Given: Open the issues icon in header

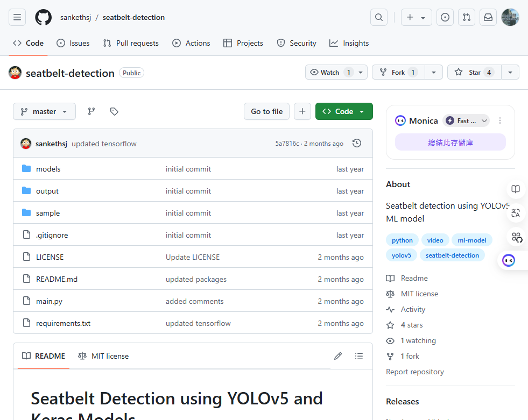Looking at the screenshot, I should (x=445, y=17).
